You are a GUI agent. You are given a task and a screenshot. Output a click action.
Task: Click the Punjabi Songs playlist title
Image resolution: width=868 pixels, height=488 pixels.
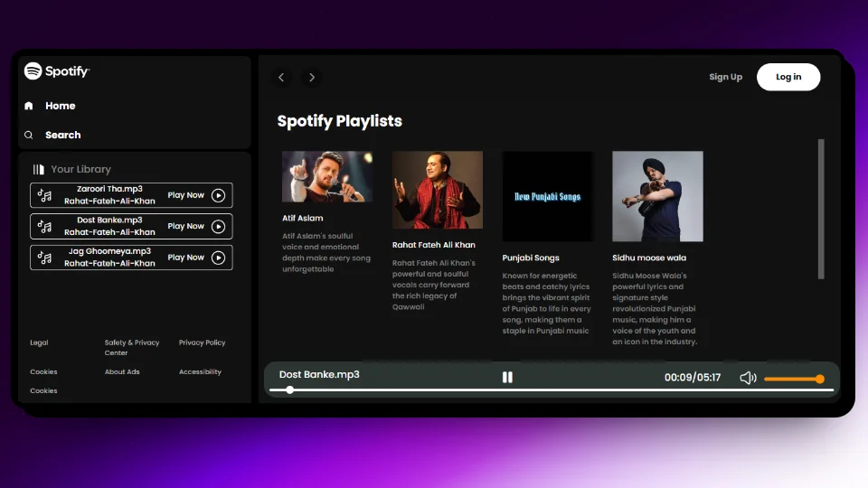click(x=531, y=258)
